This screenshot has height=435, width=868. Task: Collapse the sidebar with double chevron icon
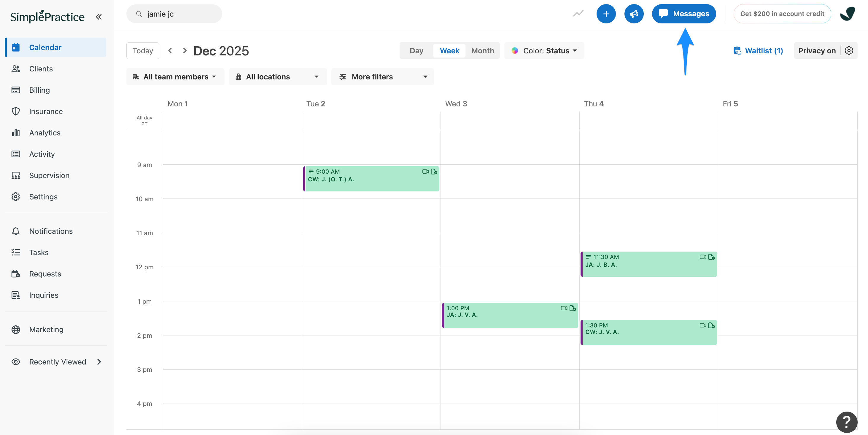(99, 17)
